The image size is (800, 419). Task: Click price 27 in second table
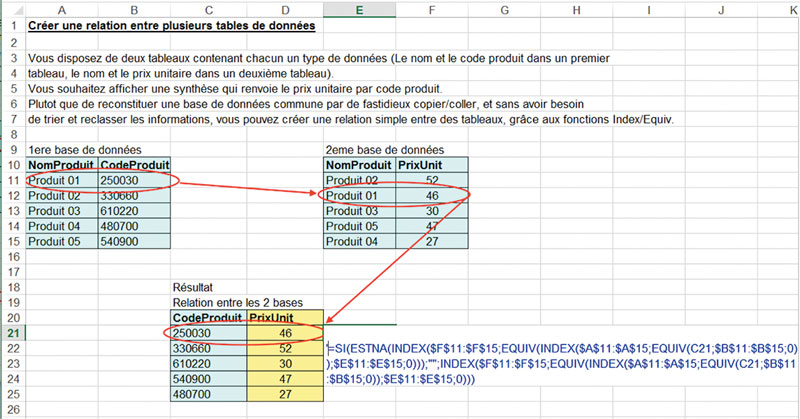[x=432, y=241]
